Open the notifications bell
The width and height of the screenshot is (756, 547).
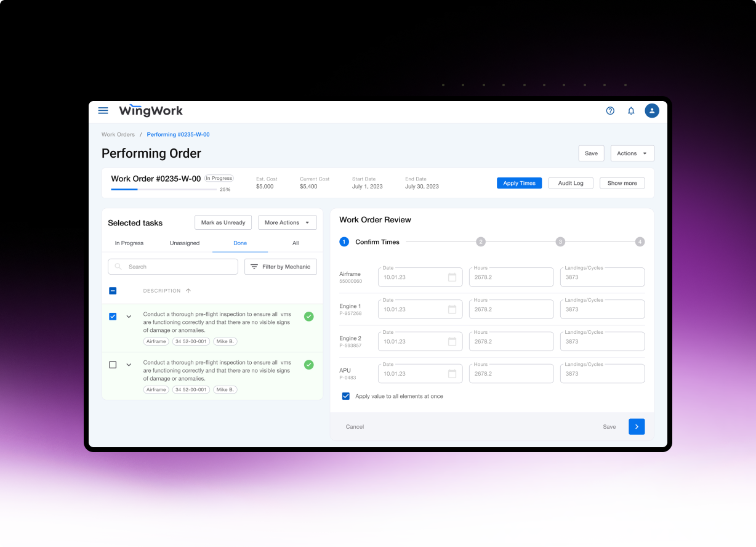pyautogui.click(x=631, y=111)
